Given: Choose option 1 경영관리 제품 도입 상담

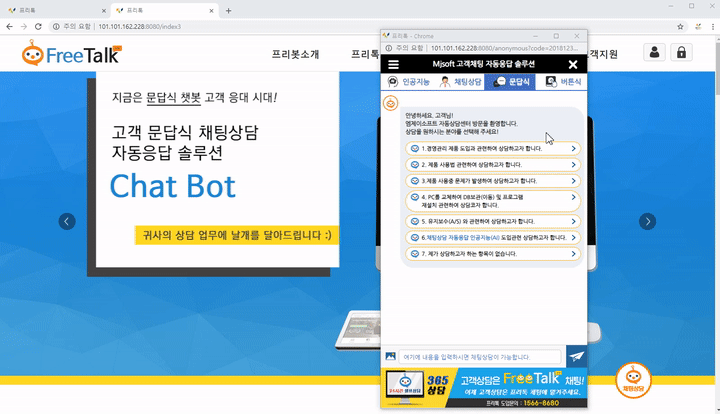Looking at the screenshot, I should pyautogui.click(x=493, y=149).
